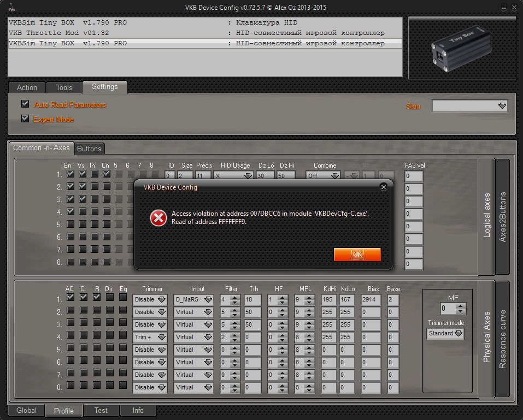Toggle R checkbox for physical axis 1
This screenshot has height=420, width=523.
tap(97, 297)
